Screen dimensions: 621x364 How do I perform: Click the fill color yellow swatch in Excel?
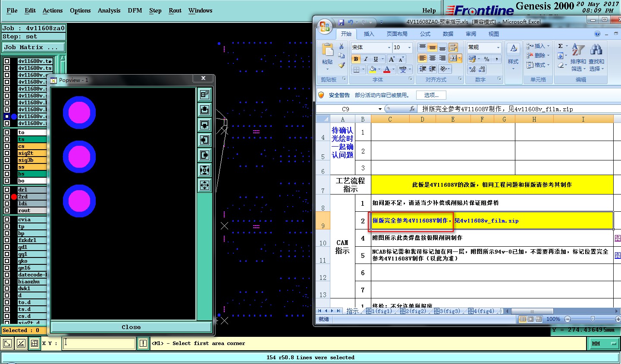point(373,69)
